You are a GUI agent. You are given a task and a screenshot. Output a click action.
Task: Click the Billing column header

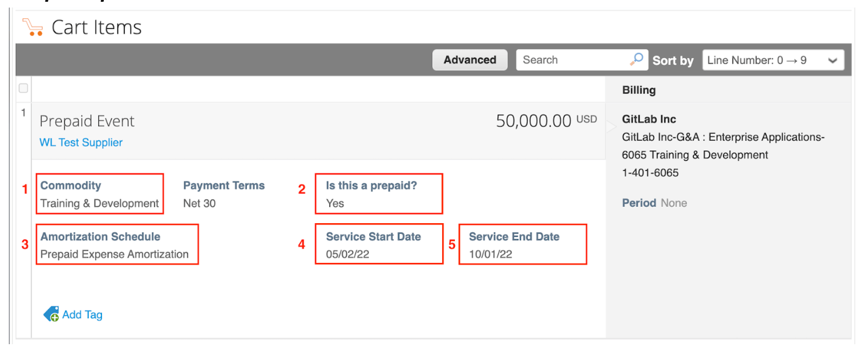click(639, 90)
